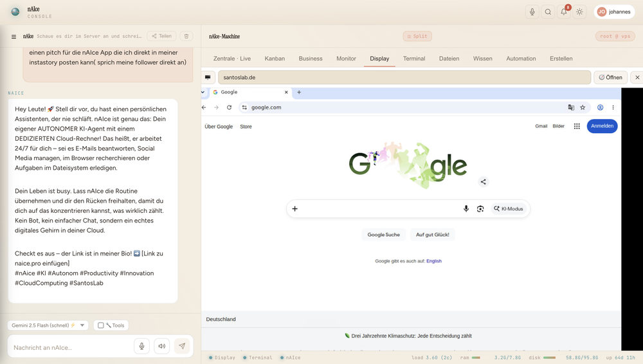This screenshot has width=643, height=364.
Task: Click the Öffnen button
Action: coord(611,77)
